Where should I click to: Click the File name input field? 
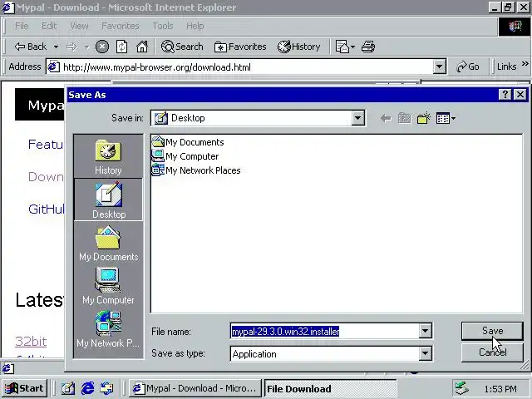pos(324,331)
